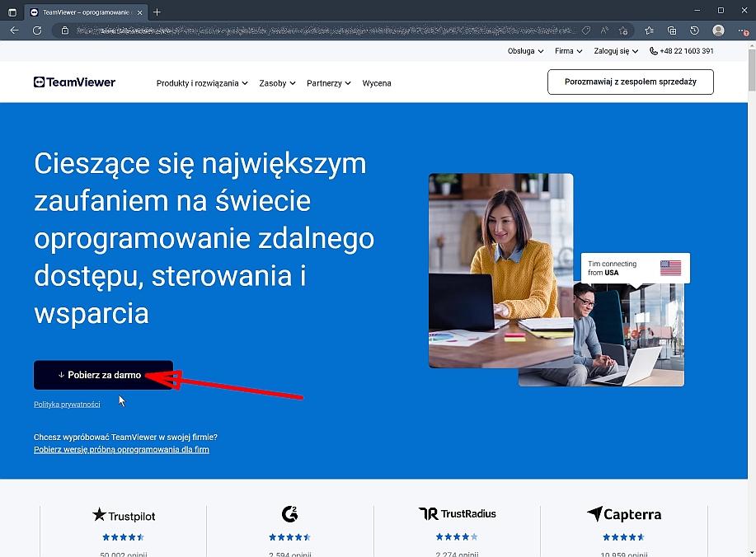
Task: Click the Tim connecting from USA card
Action: point(635,268)
